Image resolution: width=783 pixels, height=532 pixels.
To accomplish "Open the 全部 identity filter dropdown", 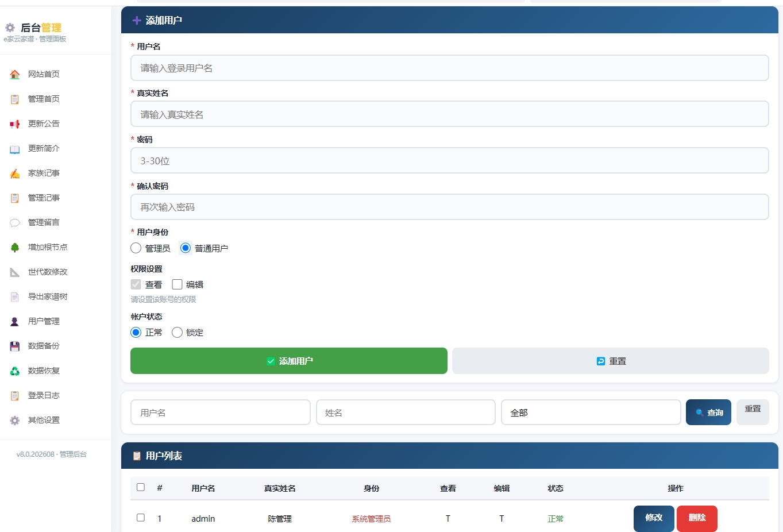I will [x=591, y=413].
